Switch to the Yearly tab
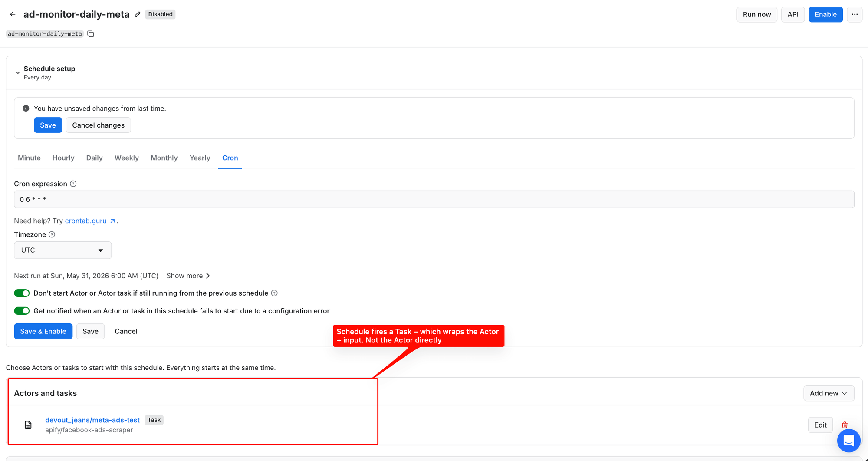The height and width of the screenshot is (461, 868). tap(200, 158)
